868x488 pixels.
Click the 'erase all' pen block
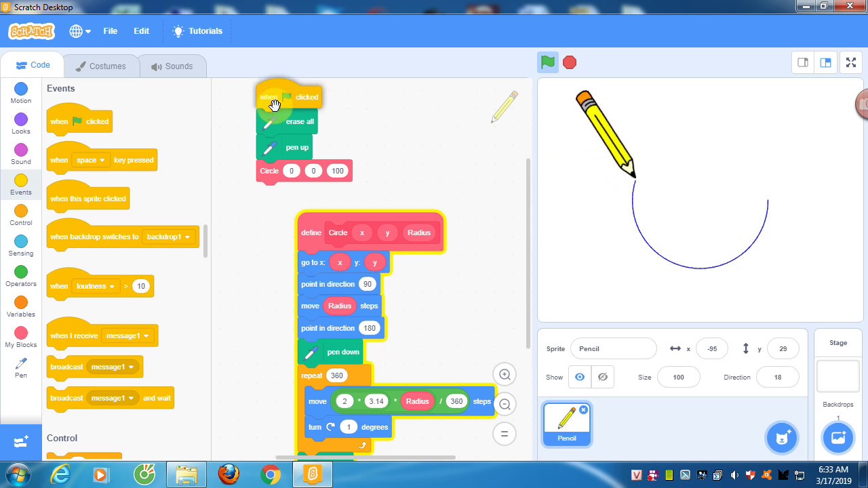[286, 121]
